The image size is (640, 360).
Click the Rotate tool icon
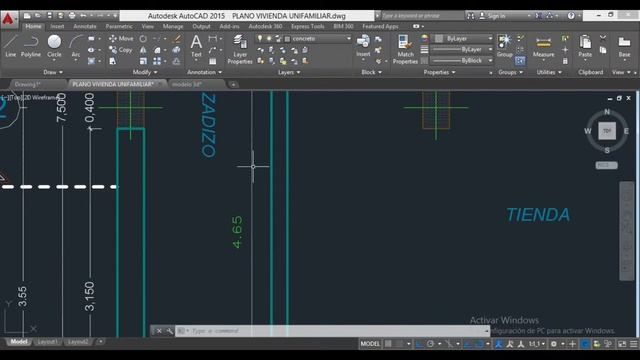[143, 39]
